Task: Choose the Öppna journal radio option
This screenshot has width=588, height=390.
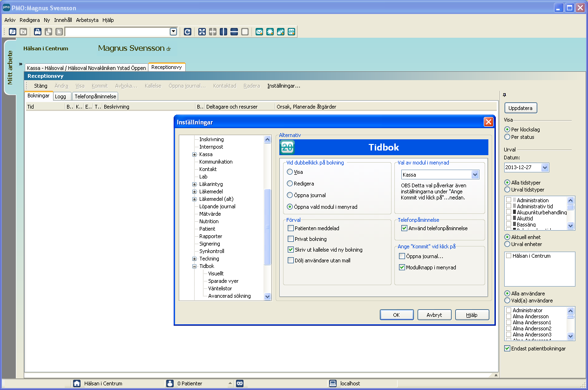Action: (x=290, y=195)
